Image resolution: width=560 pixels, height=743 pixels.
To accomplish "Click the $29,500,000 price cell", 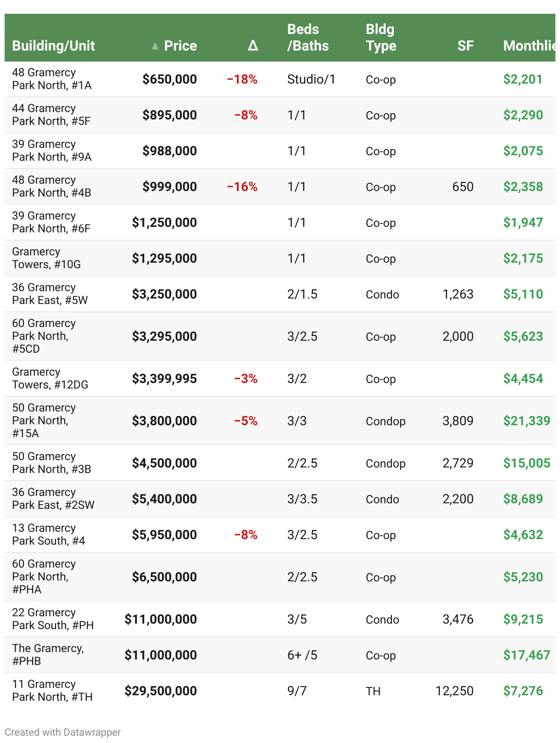I will click(161, 691).
